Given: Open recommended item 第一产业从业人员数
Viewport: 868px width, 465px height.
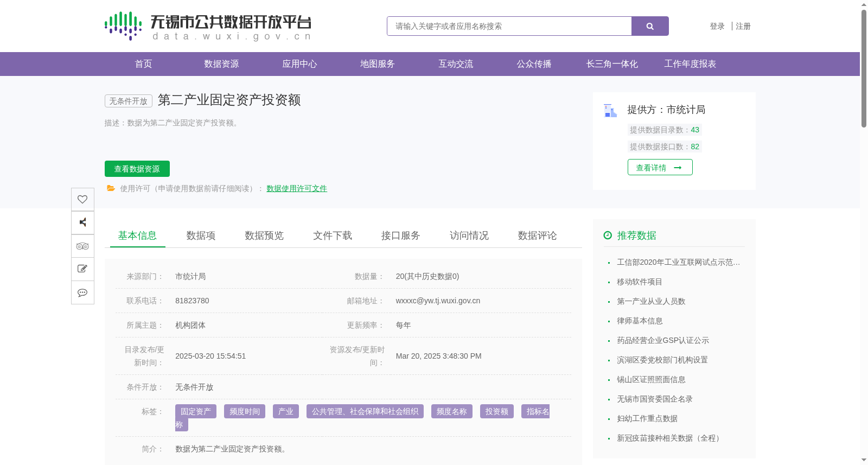Looking at the screenshot, I should 651,301.
